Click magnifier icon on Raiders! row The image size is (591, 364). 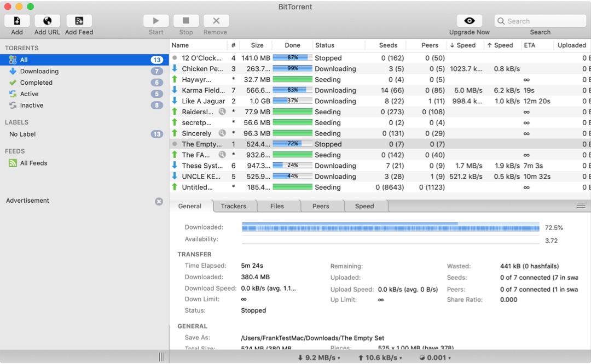point(222,111)
